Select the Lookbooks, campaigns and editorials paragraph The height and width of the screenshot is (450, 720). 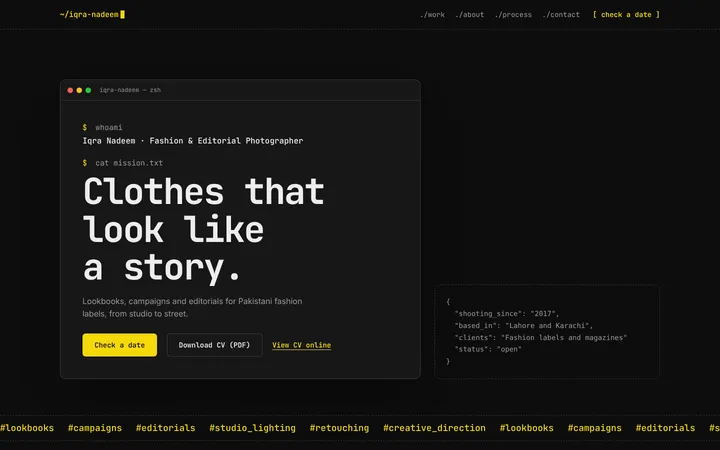pos(192,308)
